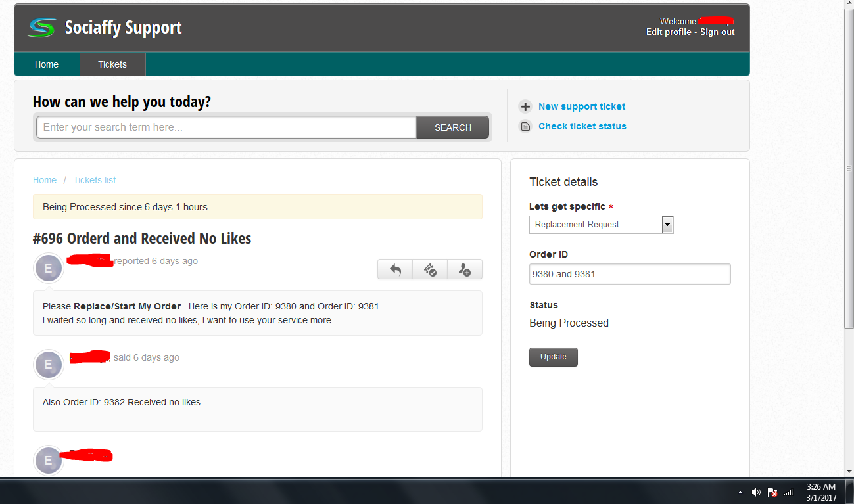
Task: Show hidden icons in the system tray
Action: 741,492
